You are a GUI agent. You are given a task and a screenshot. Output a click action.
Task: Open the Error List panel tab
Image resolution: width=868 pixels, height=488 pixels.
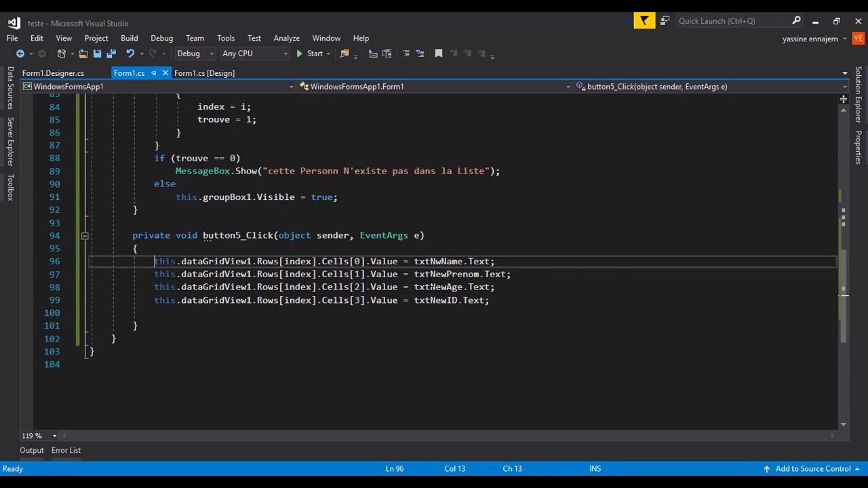(66, 451)
